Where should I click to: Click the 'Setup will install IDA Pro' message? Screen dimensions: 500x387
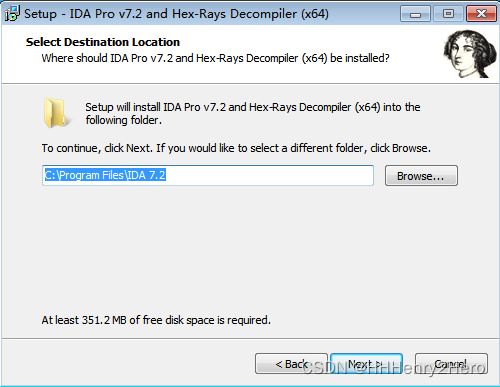(253, 113)
